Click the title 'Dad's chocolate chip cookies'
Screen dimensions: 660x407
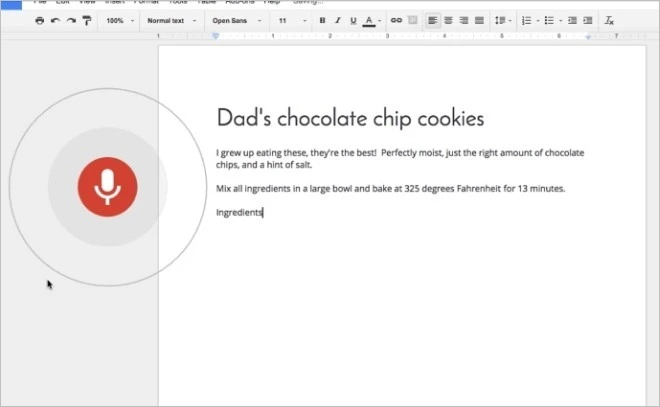coord(350,119)
